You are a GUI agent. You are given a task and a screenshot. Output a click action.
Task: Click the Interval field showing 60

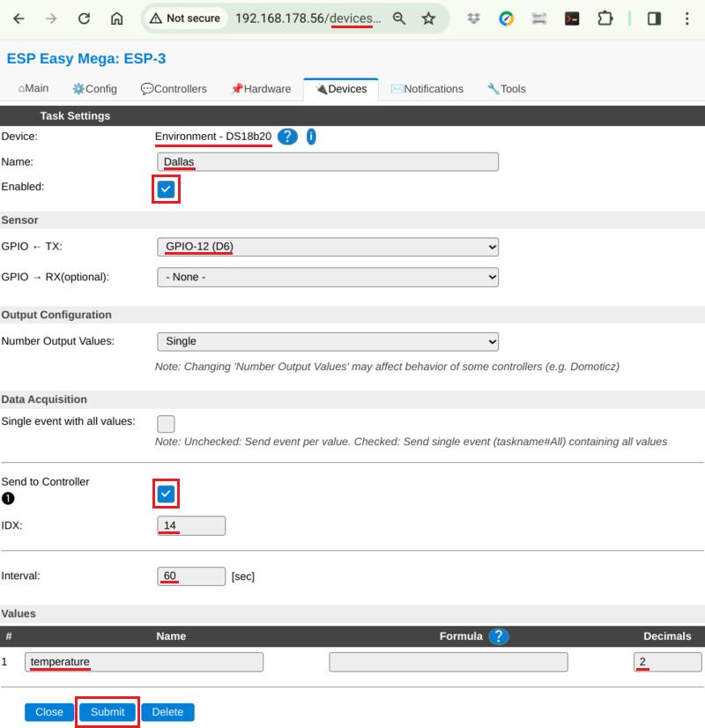[191, 576]
